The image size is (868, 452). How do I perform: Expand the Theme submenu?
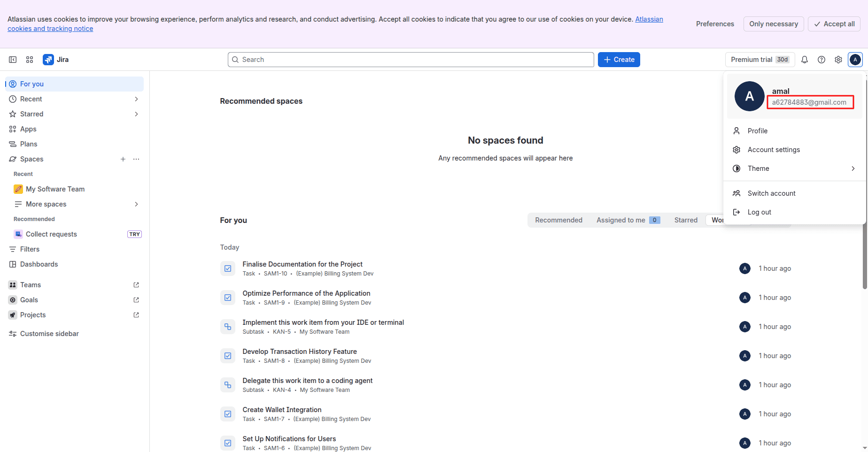point(795,169)
